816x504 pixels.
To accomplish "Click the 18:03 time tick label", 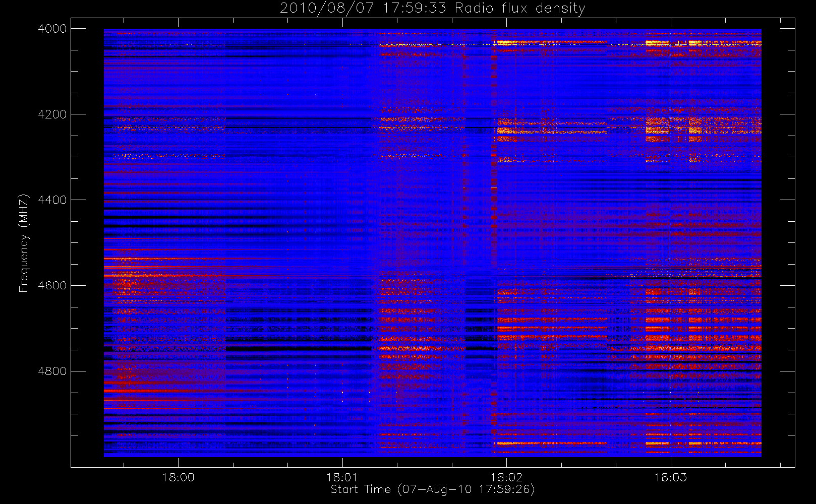I will [671, 477].
